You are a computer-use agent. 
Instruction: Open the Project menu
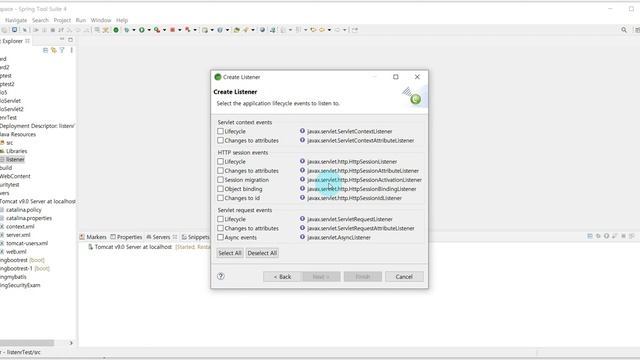[62, 20]
